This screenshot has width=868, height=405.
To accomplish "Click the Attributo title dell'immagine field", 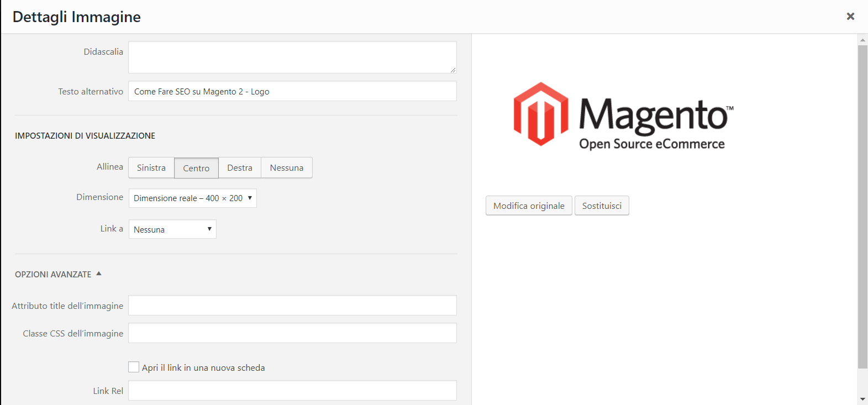I will click(x=292, y=306).
